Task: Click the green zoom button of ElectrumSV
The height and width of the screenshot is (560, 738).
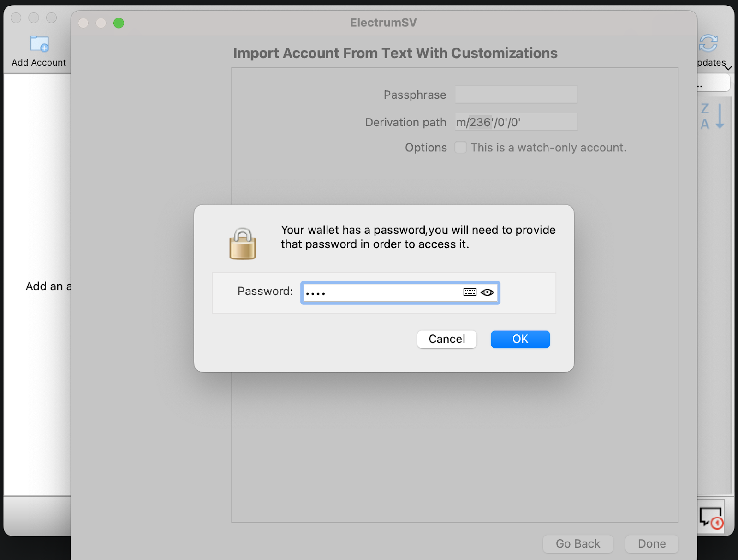Action: (x=119, y=23)
